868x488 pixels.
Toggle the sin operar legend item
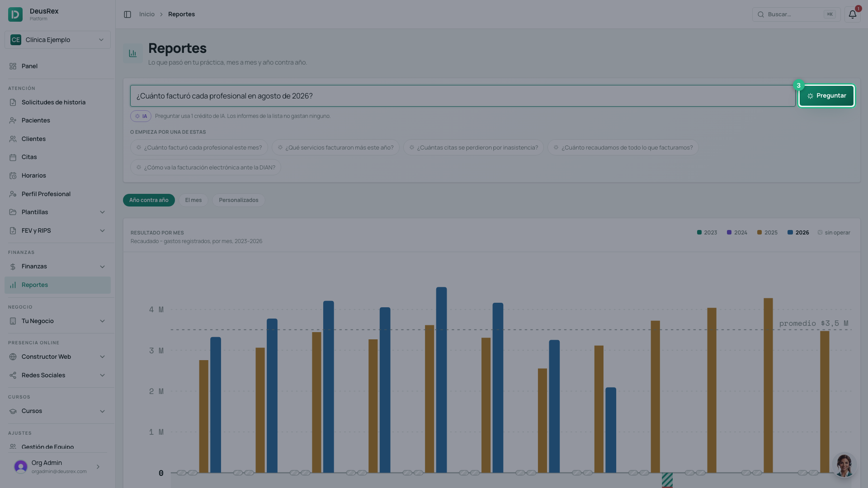(x=834, y=233)
